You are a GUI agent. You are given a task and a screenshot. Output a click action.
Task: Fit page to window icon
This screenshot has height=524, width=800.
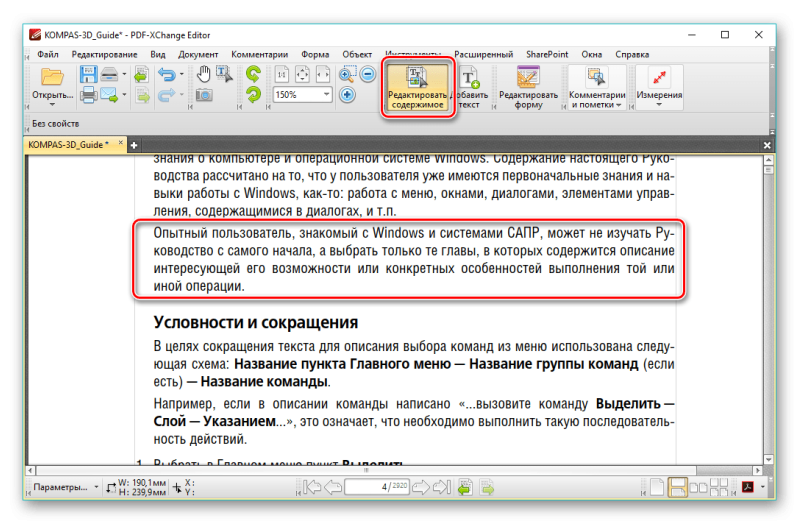click(303, 75)
